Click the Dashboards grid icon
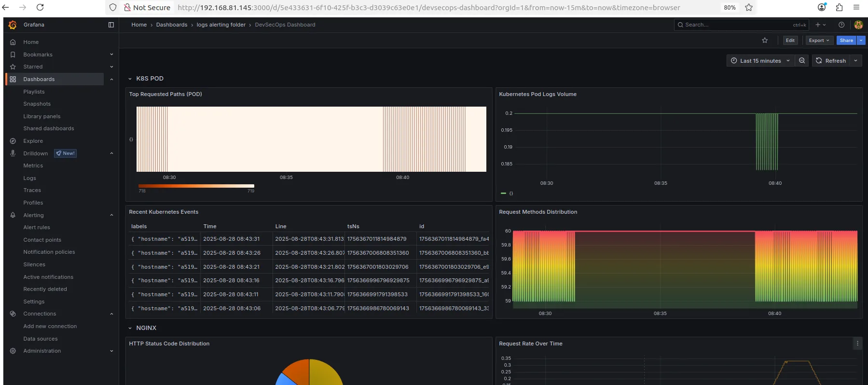Image resolution: width=868 pixels, height=385 pixels. pos(13,79)
